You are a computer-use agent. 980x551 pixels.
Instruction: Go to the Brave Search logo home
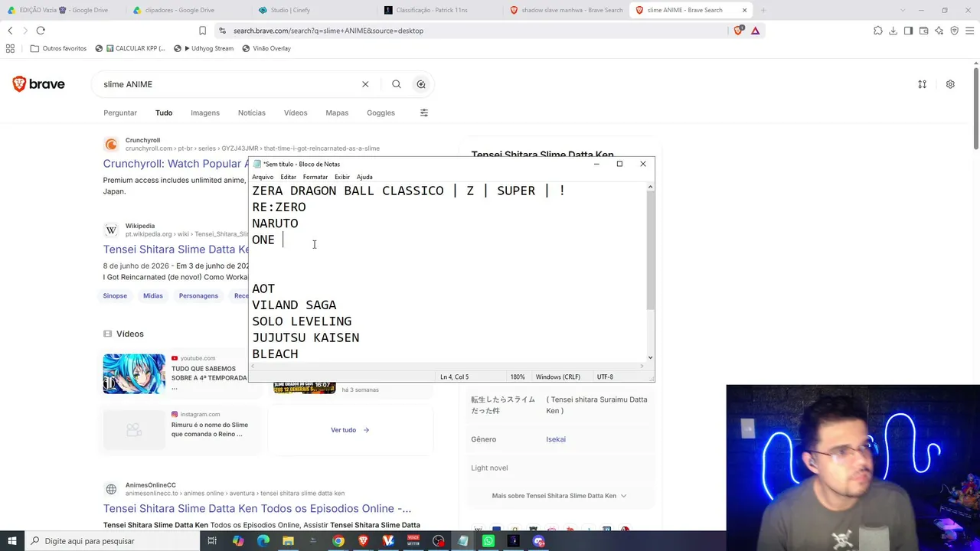click(x=38, y=84)
